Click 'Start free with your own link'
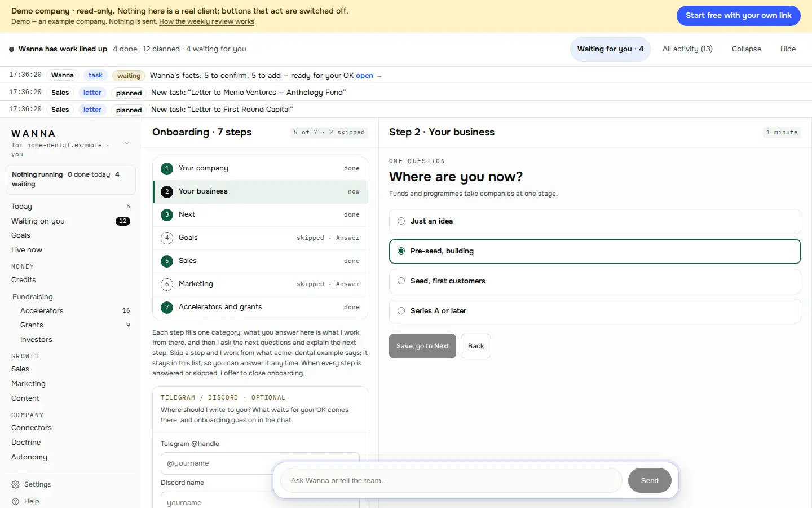Screen dimensions: 812x508 (739, 16)
